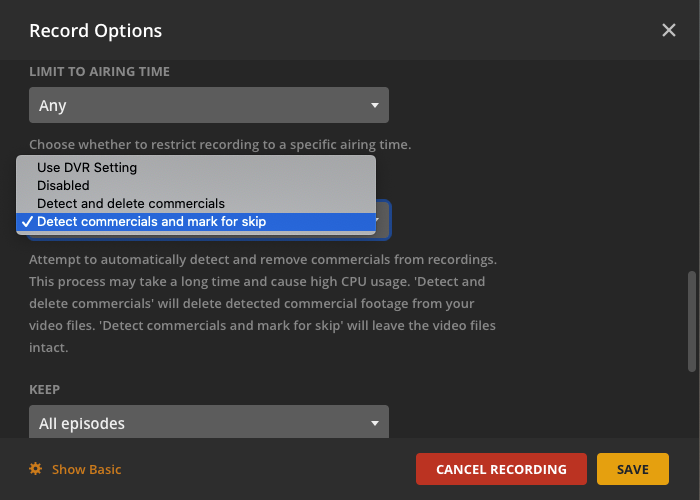Choose 'Detect and delete commercials'
Screen dimensions: 700x500
tap(196, 204)
